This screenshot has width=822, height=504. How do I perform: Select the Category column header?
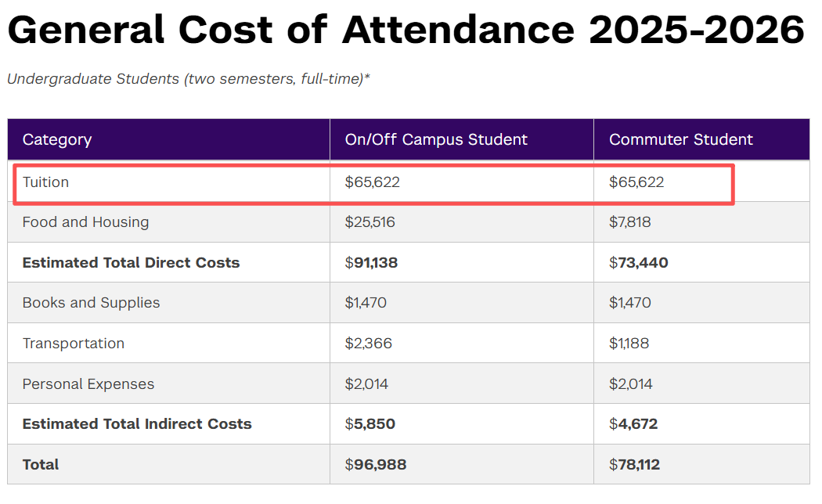[x=57, y=139]
